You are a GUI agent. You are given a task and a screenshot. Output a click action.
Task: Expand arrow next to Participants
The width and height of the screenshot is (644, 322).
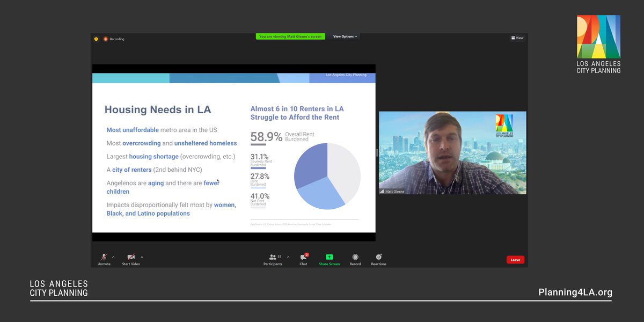[288, 257]
